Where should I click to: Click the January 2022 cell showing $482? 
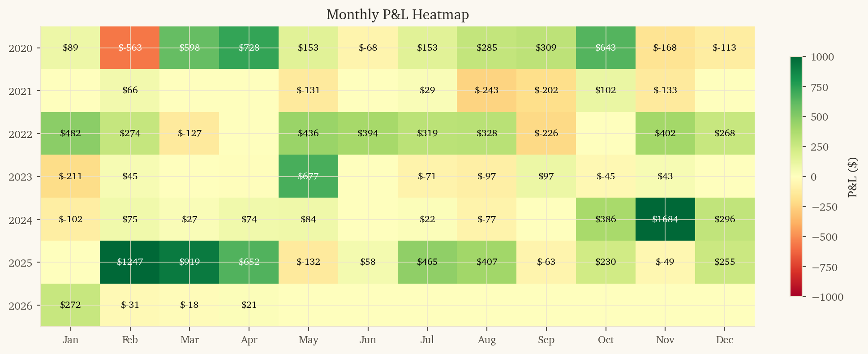coord(70,133)
